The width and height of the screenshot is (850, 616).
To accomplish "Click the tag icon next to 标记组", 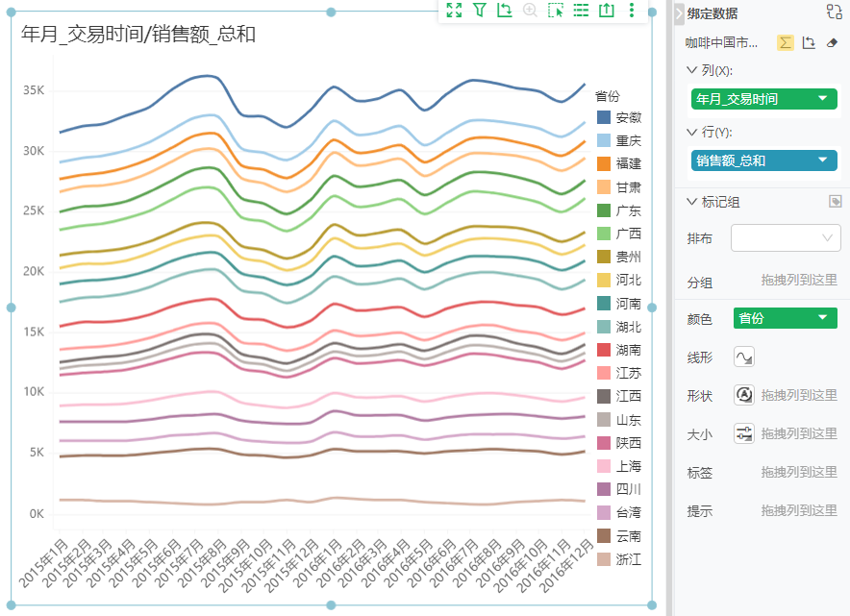I will click(x=836, y=202).
